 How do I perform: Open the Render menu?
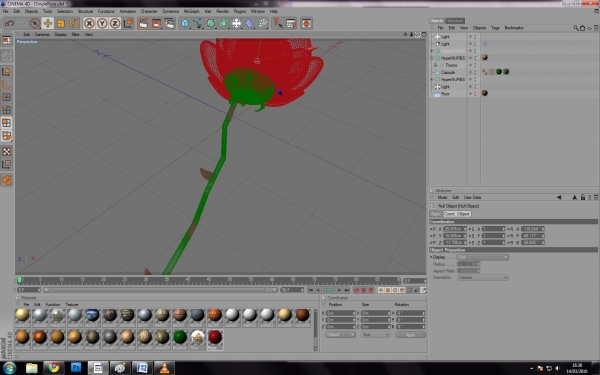pyautogui.click(x=222, y=11)
